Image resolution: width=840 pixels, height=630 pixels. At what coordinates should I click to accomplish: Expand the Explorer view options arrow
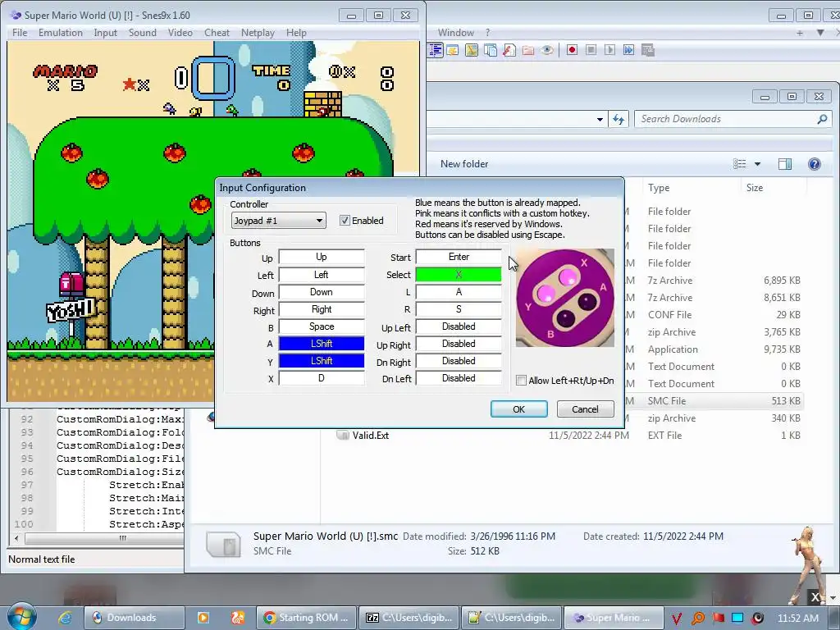click(757, 164)
